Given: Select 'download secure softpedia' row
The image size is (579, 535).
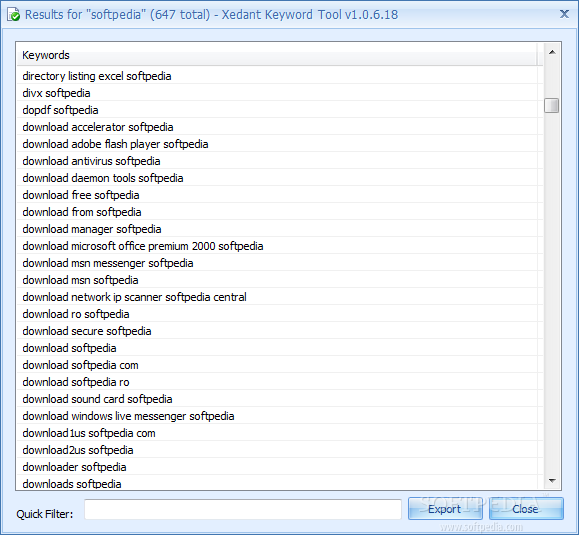Looking at the screenshot, I should point(280,330).
